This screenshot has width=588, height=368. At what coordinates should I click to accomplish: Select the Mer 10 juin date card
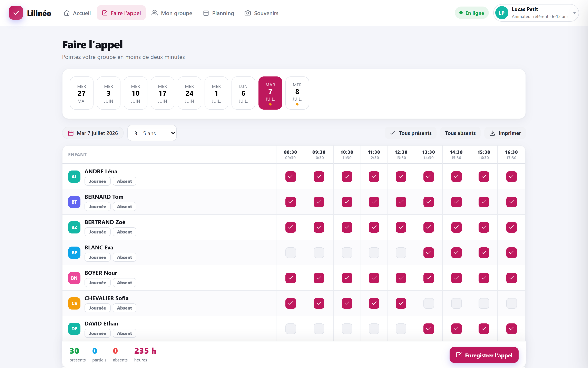pos(136,93)
